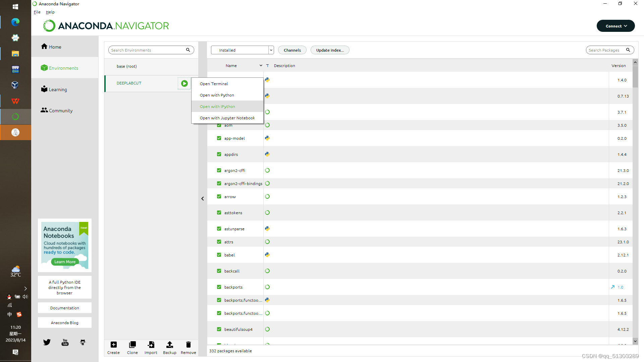
Task: Open the File menu
Action: (37, 12)
